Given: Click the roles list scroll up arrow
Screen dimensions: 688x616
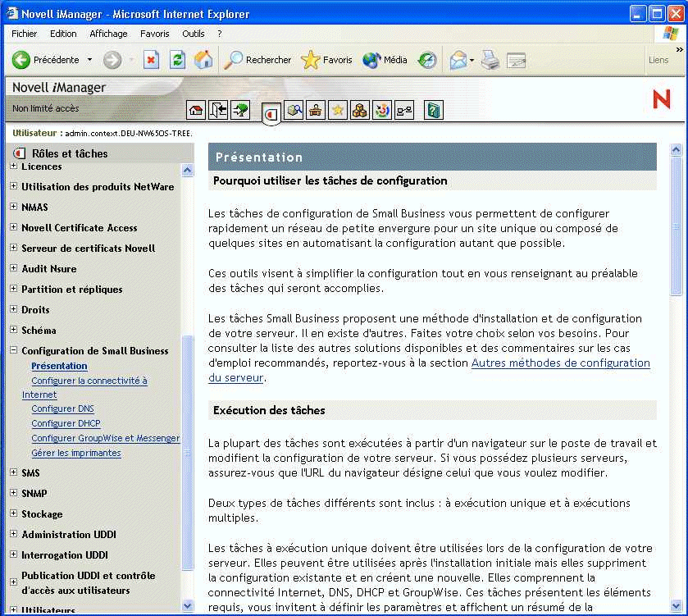Looking at the screenshot, I should point(187,170).
